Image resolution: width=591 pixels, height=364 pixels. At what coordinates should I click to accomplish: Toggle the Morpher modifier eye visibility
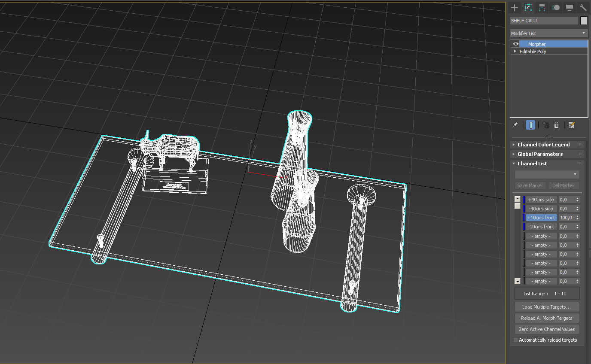[x=516, y=44]
